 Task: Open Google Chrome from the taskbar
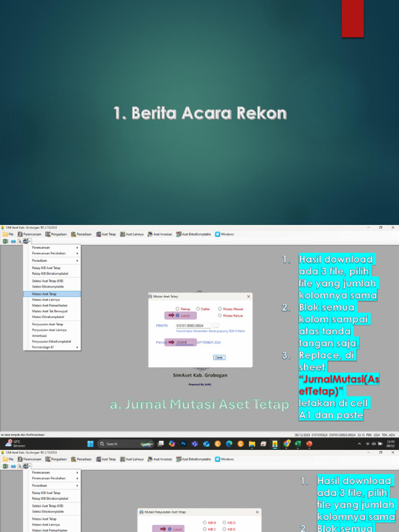286,444
